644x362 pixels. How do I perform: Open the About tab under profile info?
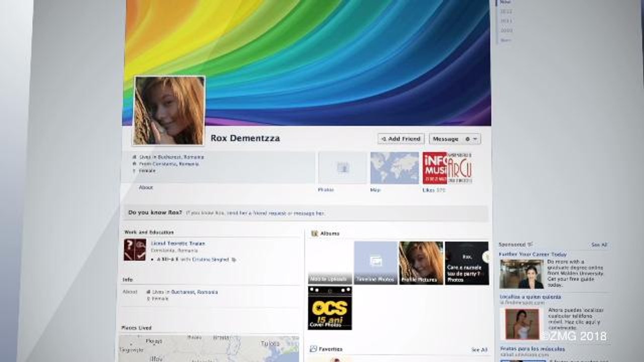pyautogui.click(x=146, y=188)
